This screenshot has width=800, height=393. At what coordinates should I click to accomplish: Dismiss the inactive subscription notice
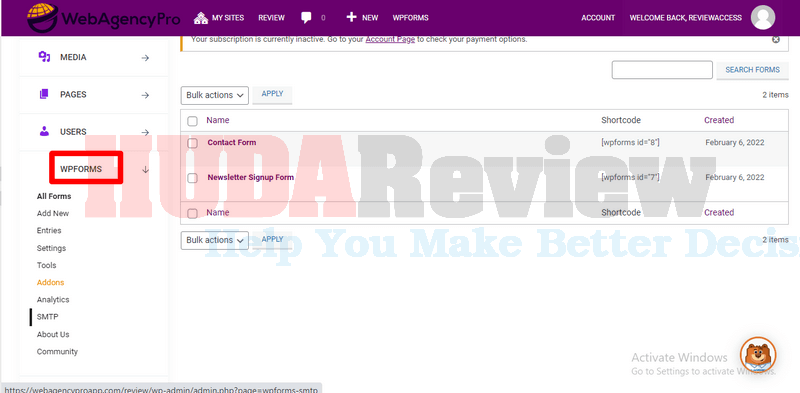776,39
